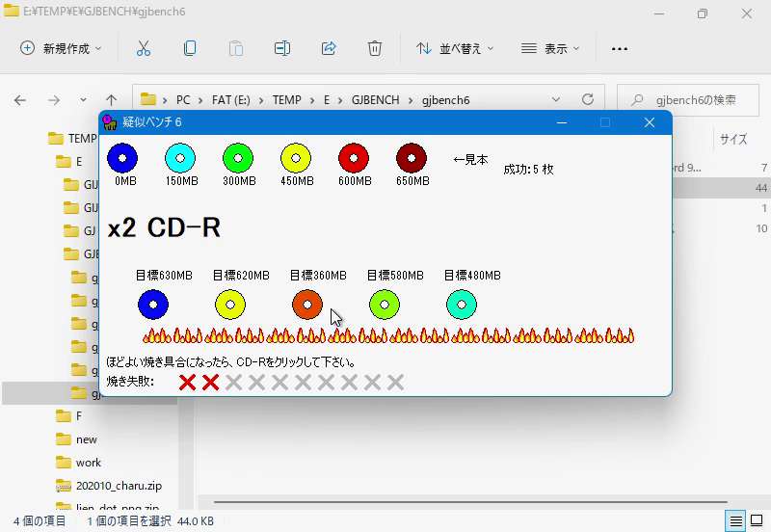
Task: Select FAT (E:) in the address breadcrumb
Action: click(x=230, y=100)
